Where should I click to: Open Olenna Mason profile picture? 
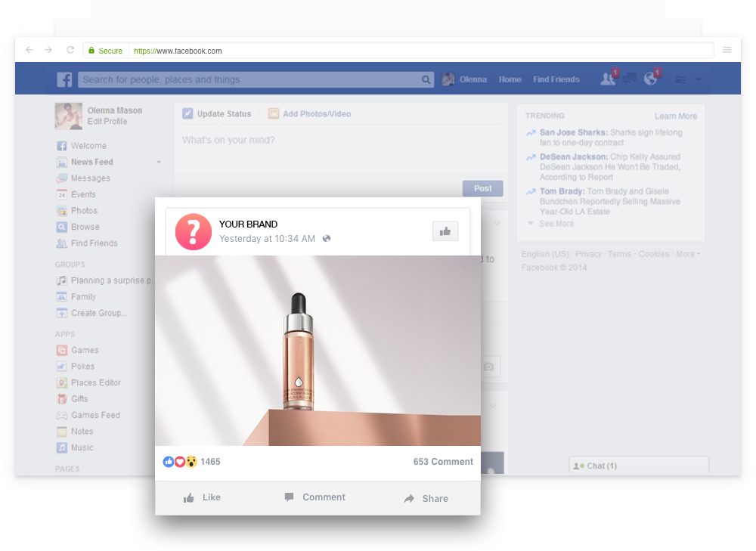pos(69,116)
